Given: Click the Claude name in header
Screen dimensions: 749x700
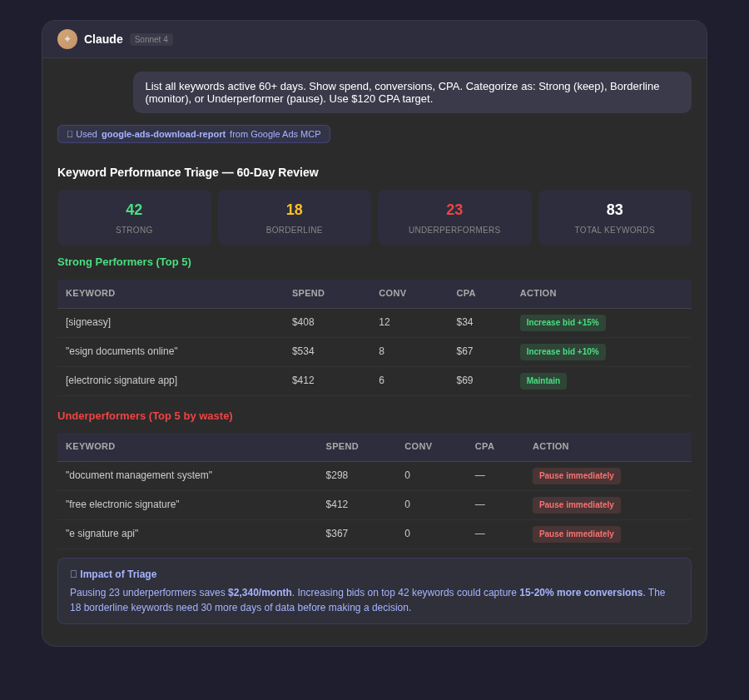Looking at the screenshot, I should click(x=103, y=39).
